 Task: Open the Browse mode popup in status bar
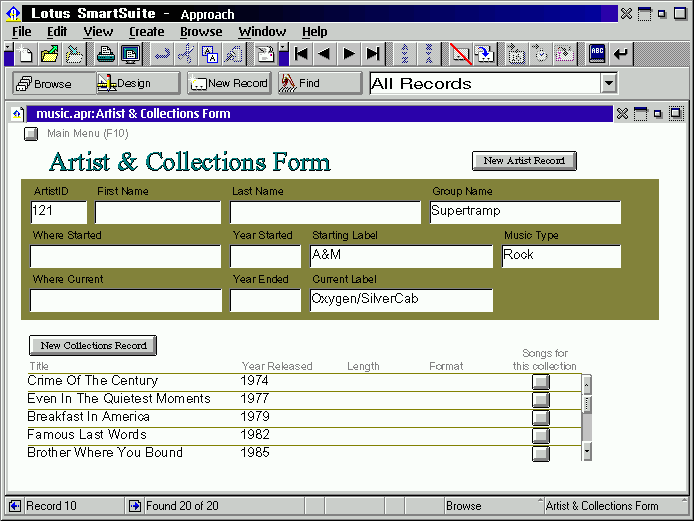(492, 506)
